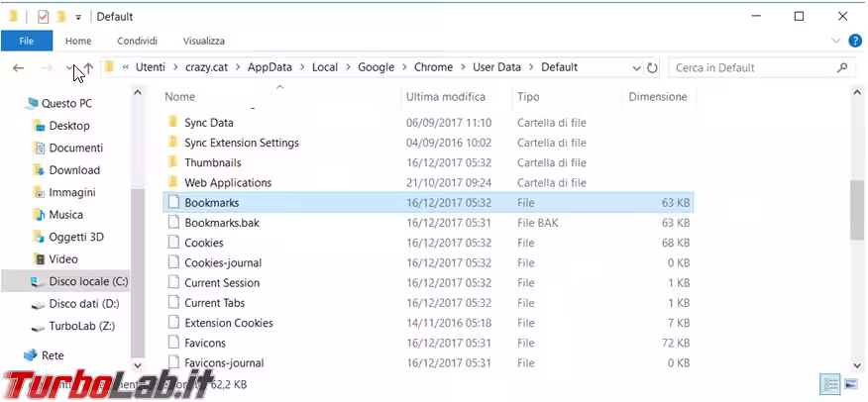Click the Up one level arrow
Viewport: 868px width, 402px height.
pyautogui.click(x=89, y=68)
